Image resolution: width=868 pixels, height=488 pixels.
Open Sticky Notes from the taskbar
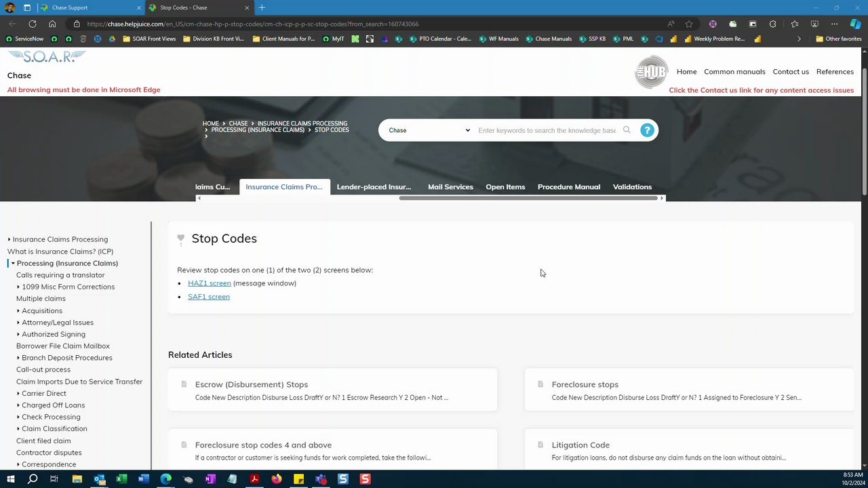(x=298, y=479)
